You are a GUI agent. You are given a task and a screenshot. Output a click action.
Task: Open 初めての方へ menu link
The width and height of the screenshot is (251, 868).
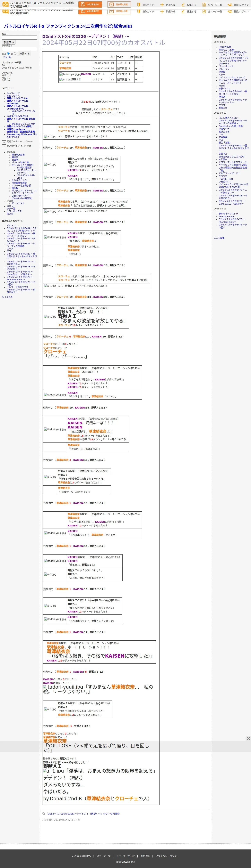13,96
